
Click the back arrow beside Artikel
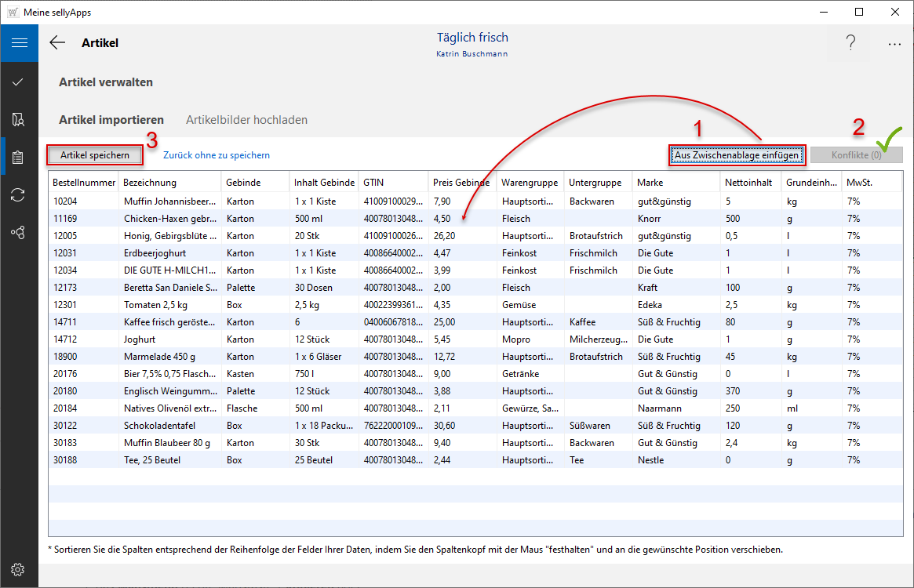(x=57, y=43)
